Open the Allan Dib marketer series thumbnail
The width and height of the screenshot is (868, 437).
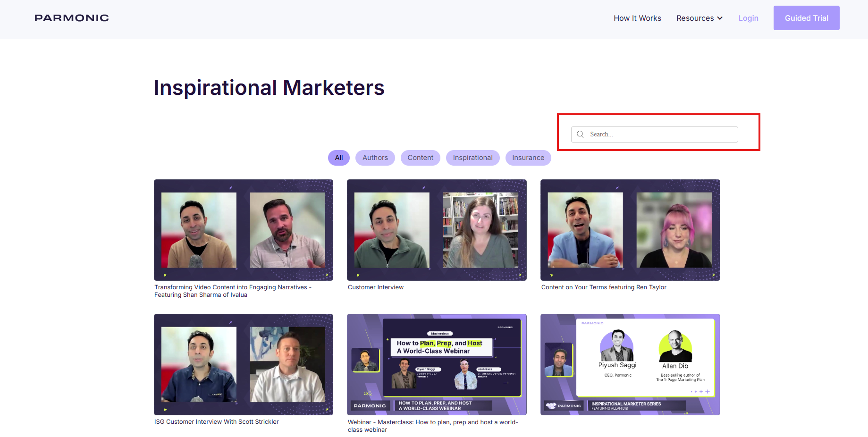click(x=630, y=364)
